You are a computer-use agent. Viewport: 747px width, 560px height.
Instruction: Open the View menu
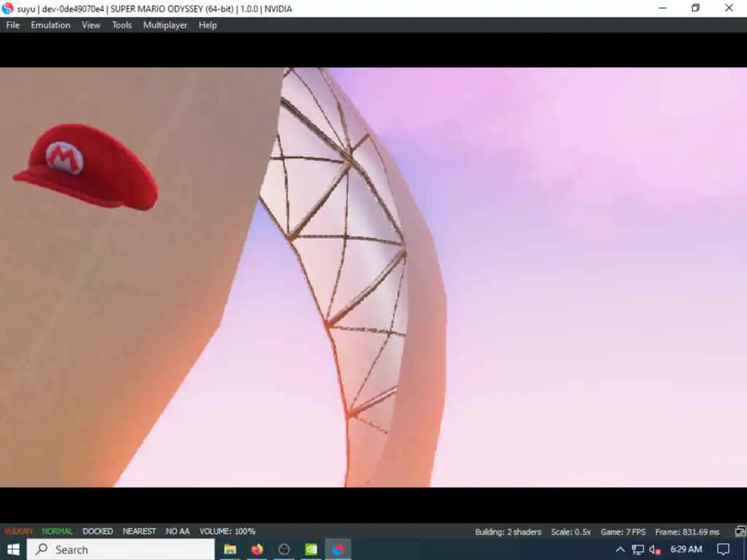[x=91, y=26]
